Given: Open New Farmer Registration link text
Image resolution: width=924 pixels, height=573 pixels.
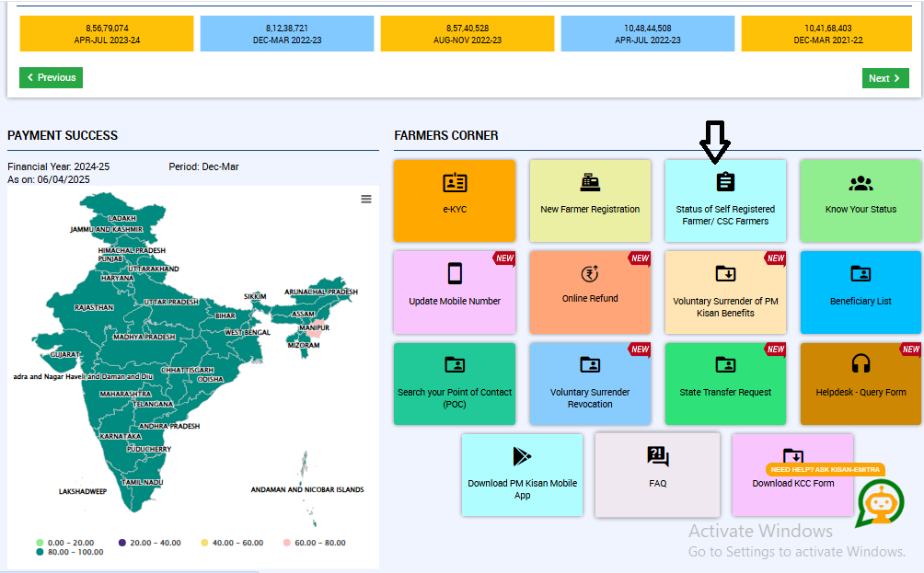Looking at the screenshot, I should 590,209.
